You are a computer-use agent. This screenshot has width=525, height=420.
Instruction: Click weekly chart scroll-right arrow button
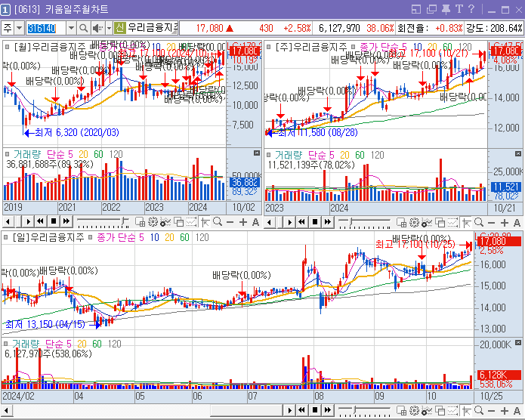(290, 222)
